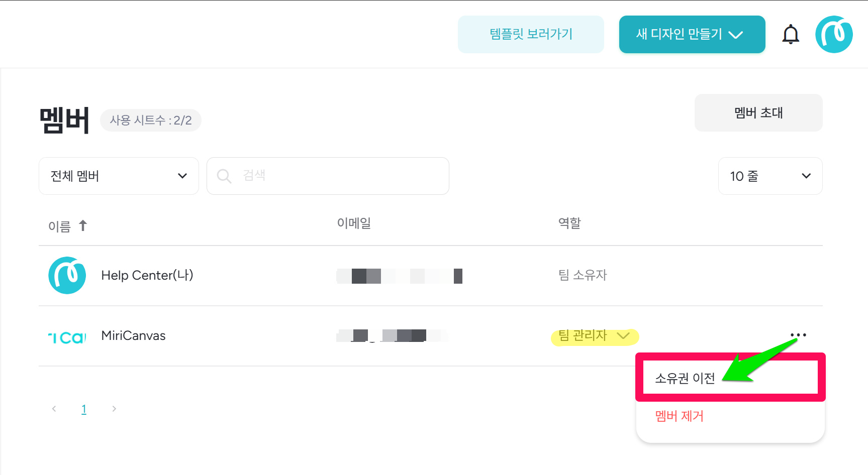This screenshot has width=868, height=475.
Task: Click MiriCanvas member logo thumbnail
Action: [x=67, y=336]
